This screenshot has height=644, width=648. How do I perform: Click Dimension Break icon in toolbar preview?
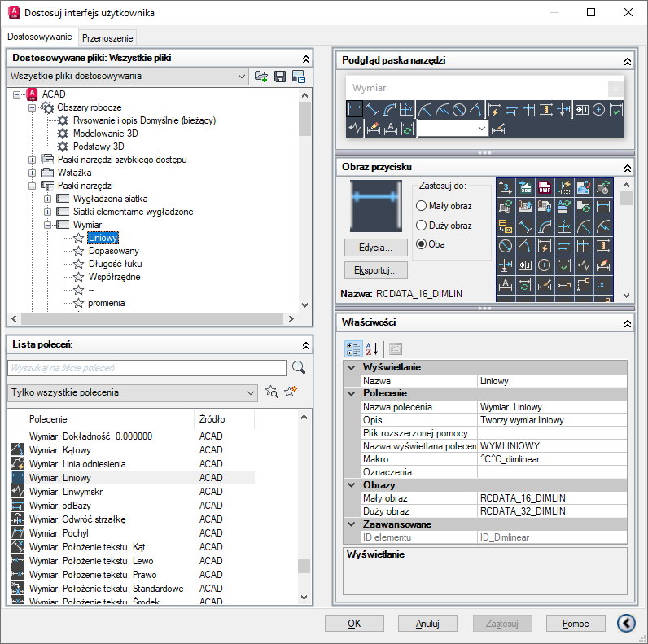click(x=563, y=110)
